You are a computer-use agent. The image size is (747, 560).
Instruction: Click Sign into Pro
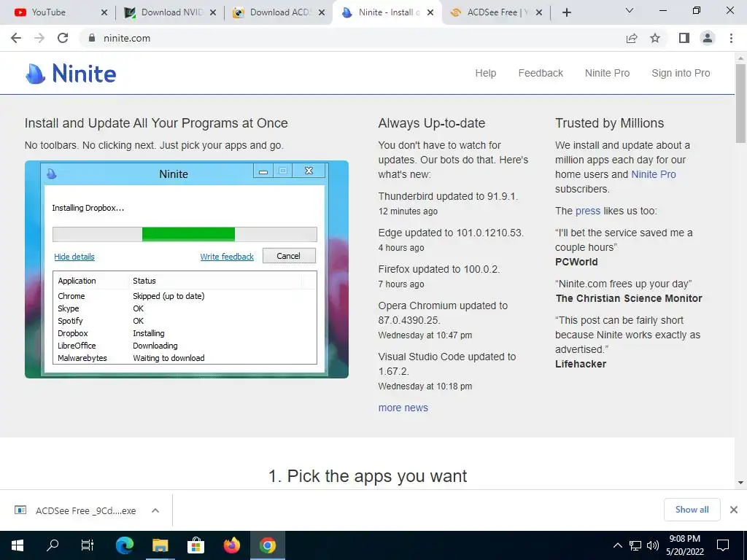681,74
